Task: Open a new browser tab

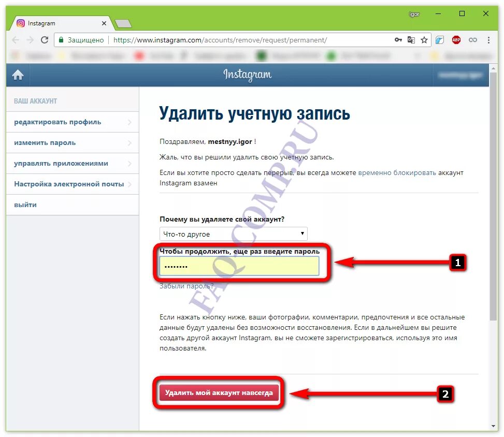Action: [x=123, y=23]
